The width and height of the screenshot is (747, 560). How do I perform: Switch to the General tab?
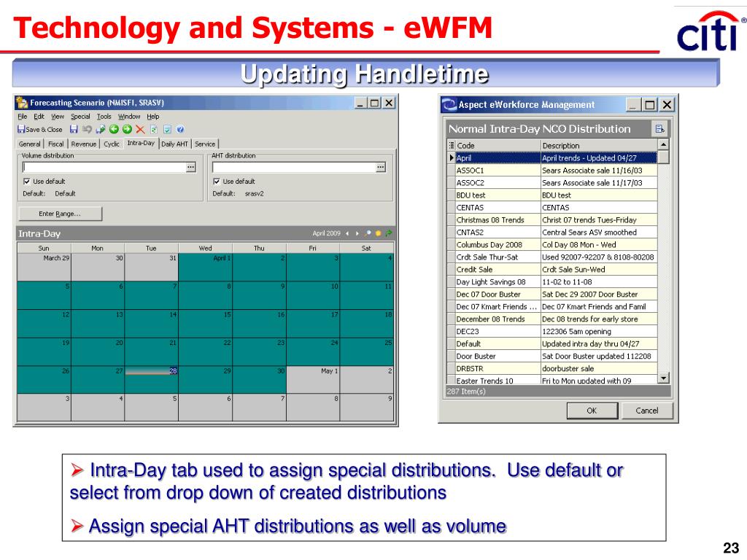(29, 144)
